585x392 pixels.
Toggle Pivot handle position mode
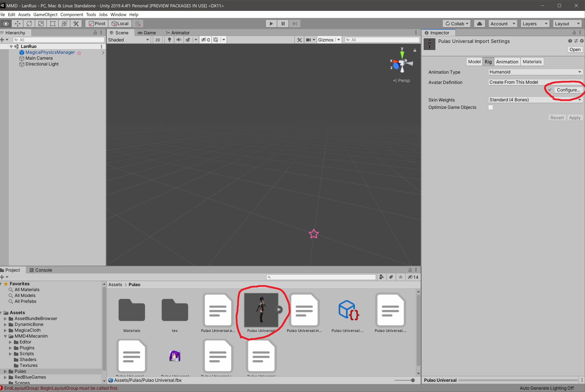point(97,23)
